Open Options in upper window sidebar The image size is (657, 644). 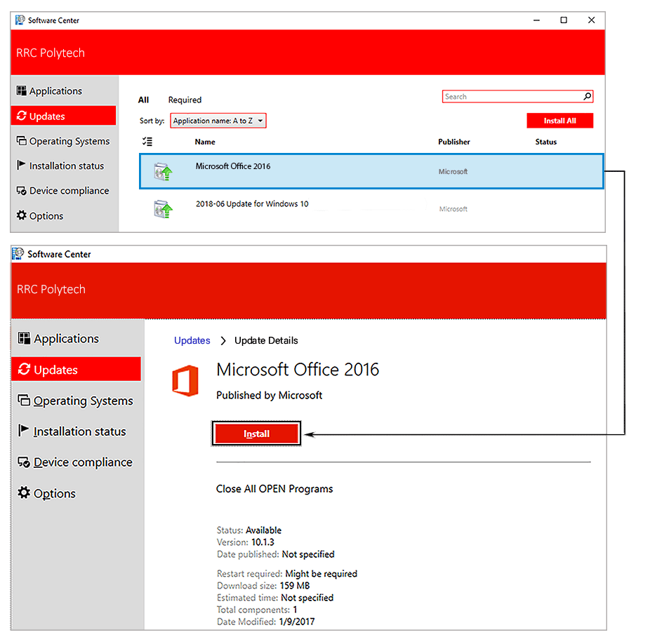(46, 215)
